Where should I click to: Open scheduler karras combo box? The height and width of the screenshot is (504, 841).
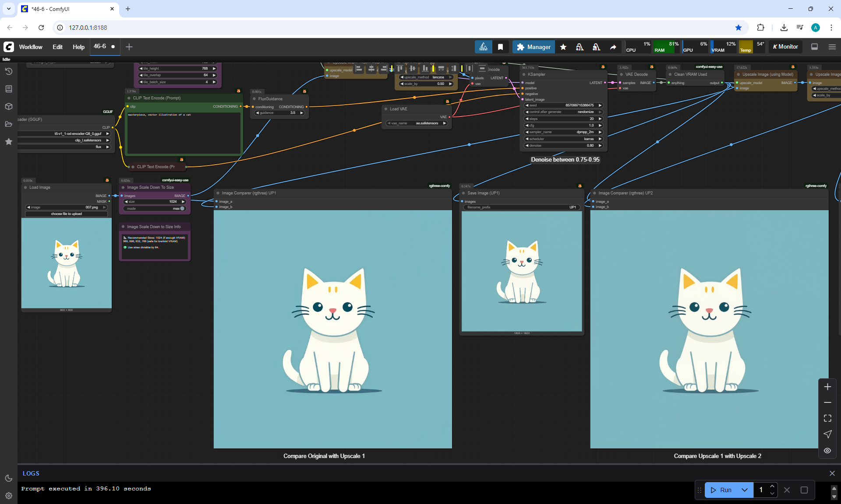click(564, 139)
